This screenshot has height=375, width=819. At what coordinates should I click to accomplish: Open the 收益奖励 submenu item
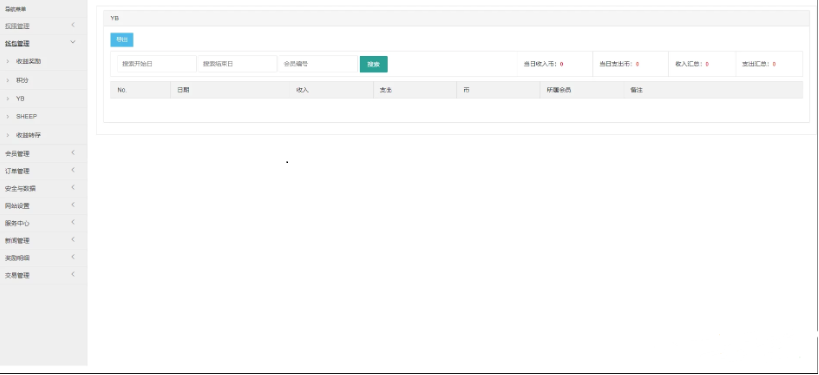click(28, 61)
